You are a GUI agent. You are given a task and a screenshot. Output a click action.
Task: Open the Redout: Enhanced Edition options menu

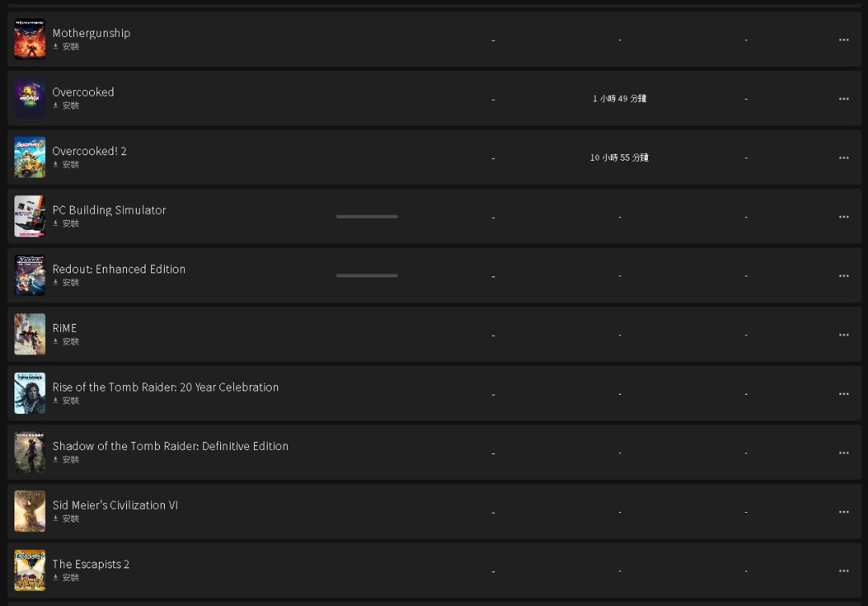click(843, 276)
